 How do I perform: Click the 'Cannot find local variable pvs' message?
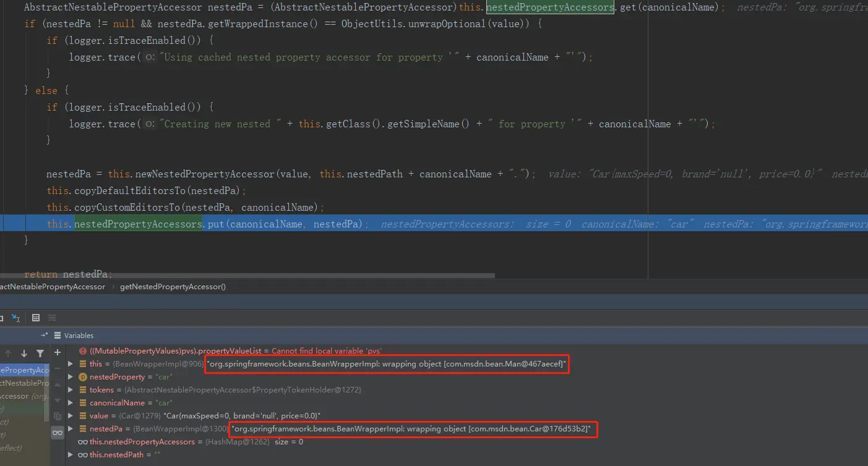pos(327,350)
